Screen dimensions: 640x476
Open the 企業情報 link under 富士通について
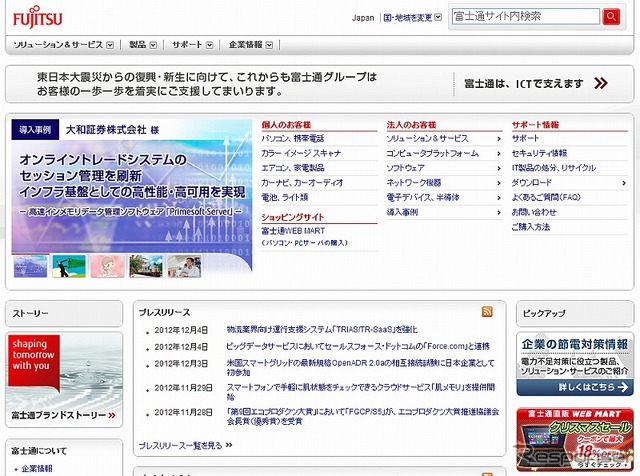37,468
